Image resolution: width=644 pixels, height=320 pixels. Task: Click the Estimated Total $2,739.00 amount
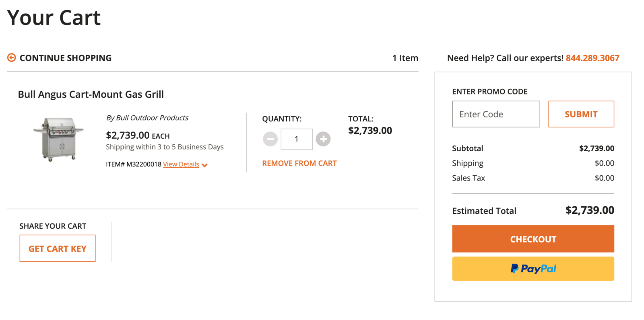pyautogui.click(x=590, y=210)
